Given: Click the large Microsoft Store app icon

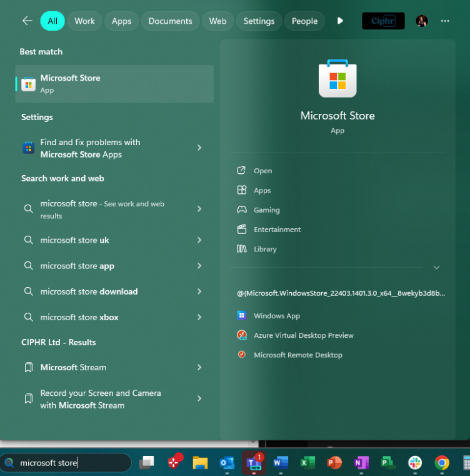Looking at the screenshot, I should point(337,79).
